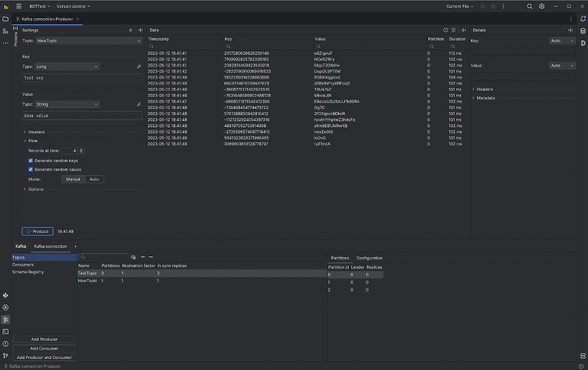Image resolution: width=588 pixels, height=370 pixels.
Task: Open the Partitions tab
Action: (x=339, y=258)
